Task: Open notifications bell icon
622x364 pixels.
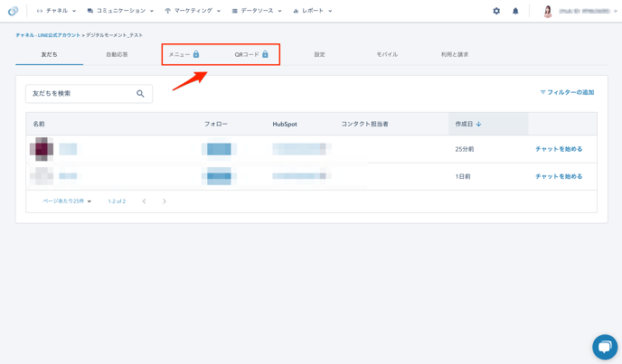Action: click(x=515, y=11)
